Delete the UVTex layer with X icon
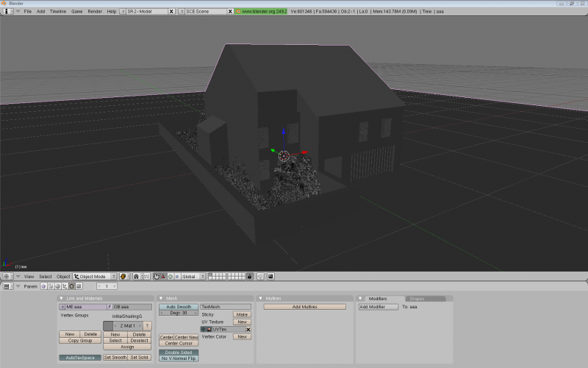 point(248,329)
